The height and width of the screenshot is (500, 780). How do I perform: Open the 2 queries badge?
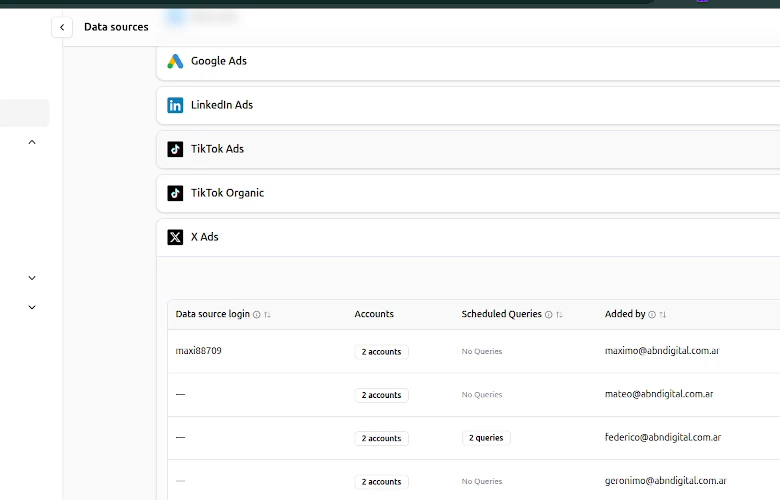[486, 438]
